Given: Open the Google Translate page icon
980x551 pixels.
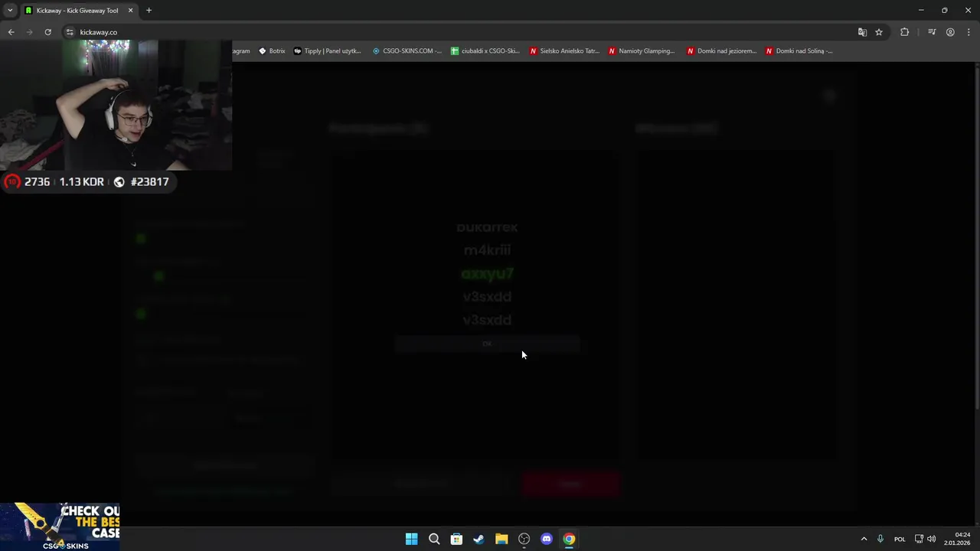Looking at the screenshot, I should click(862, 32).
